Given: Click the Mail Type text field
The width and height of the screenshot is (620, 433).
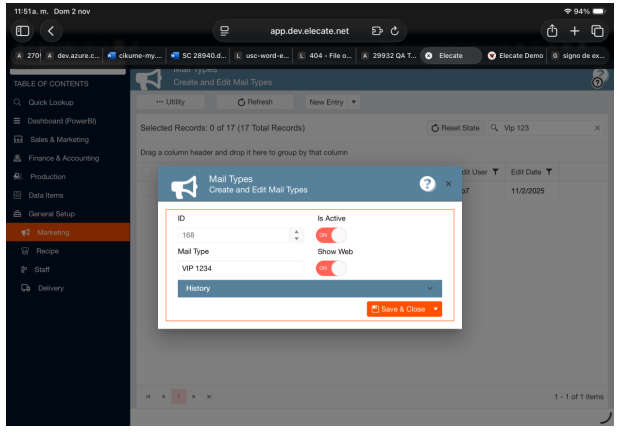Looking at the screenshot, I should 240,268.
